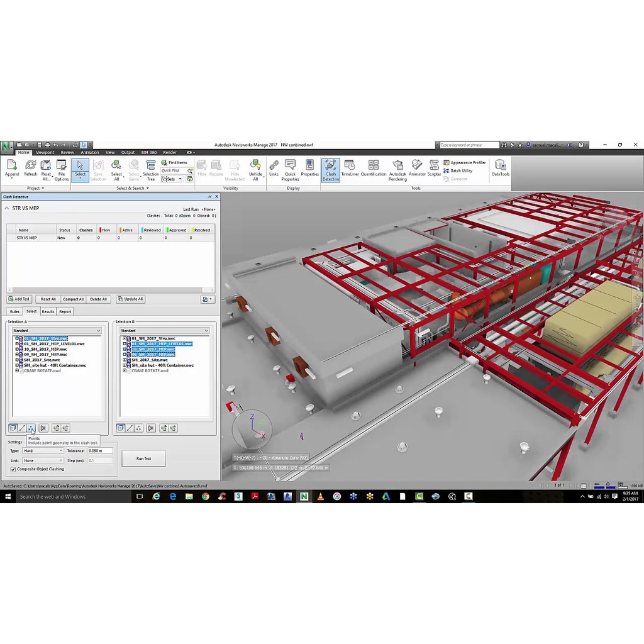Click Unhide All in Visibility group

click(255, 170)
